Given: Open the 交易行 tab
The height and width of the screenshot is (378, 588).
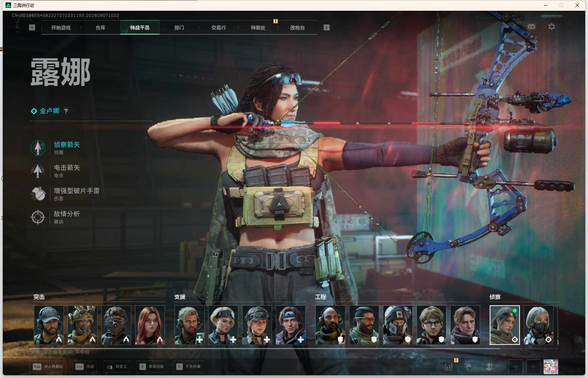Looking at the screenshot, I should pyautogui.click(x=219, y=28).
